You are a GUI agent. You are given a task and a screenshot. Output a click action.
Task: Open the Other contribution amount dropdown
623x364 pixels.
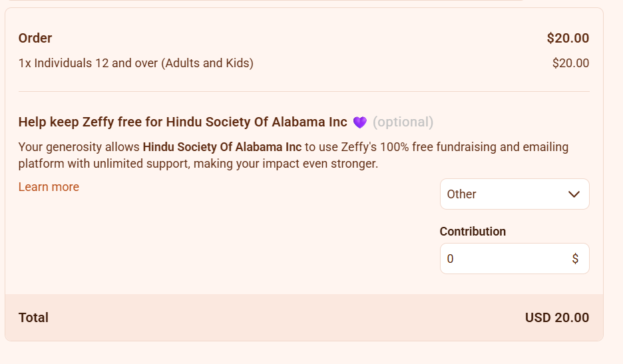[x=515, y=194]
